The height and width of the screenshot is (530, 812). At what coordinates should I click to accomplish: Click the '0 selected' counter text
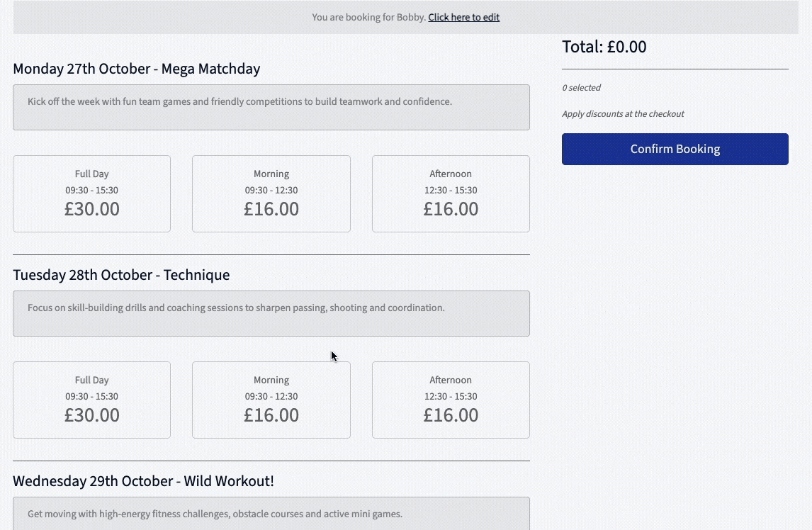[581, 88]
